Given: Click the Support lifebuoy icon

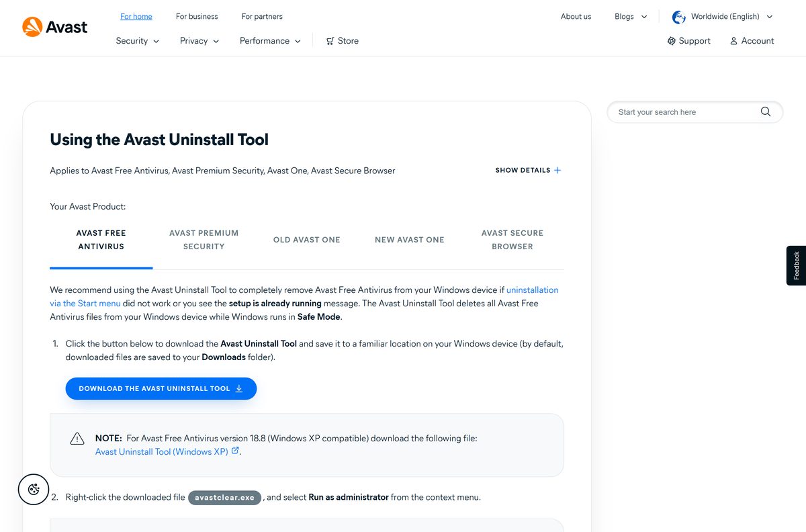Looking at the screenshot, I should 671,41.
